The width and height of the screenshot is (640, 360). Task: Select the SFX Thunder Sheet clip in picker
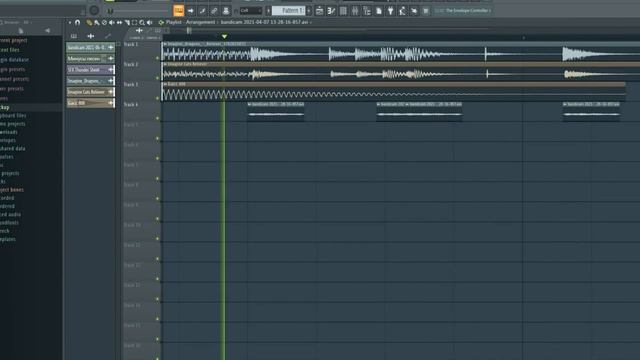tap(91, 70)
